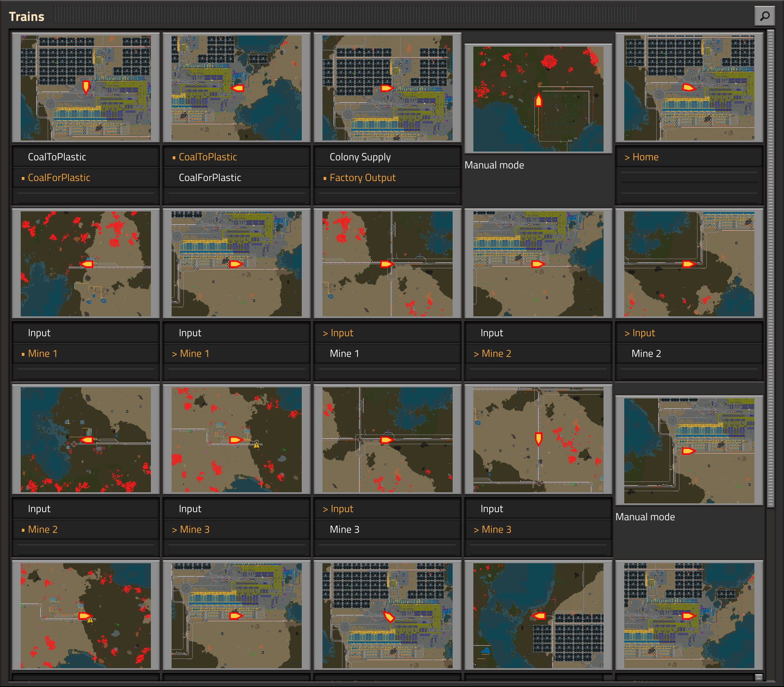Click the upward train arrow on the Manual mode minimap

pyautogui.click(x=538, y=101)
